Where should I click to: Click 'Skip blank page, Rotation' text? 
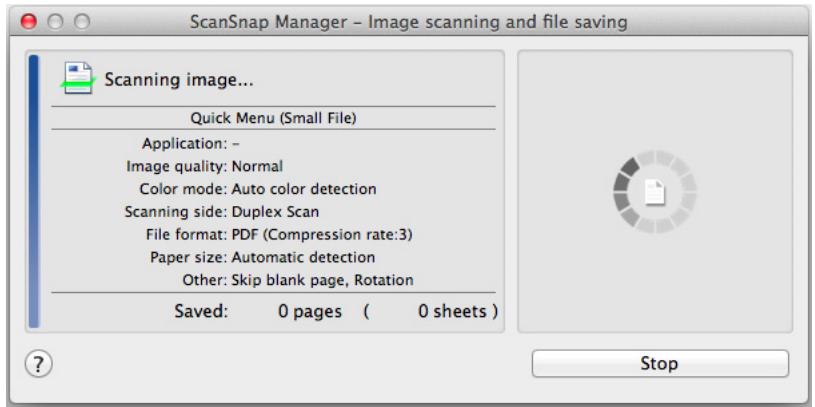coord(322,280)
